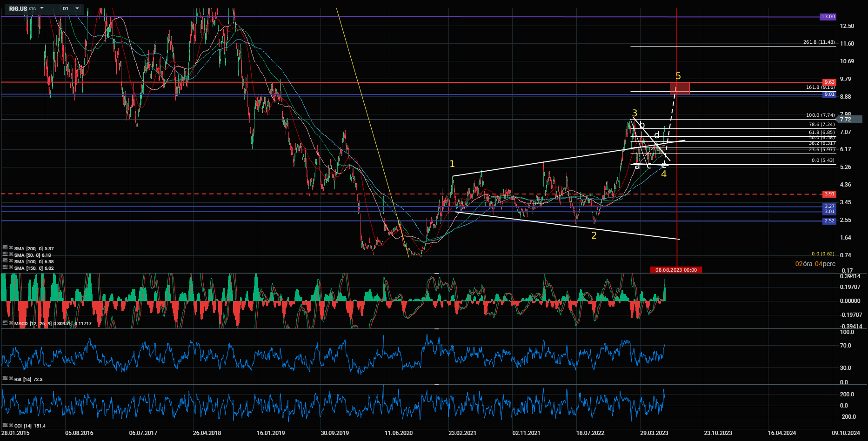Select the Elliott wave label 2
The image size is (868, 441).
pyautogui.click(x=594, y=235)
